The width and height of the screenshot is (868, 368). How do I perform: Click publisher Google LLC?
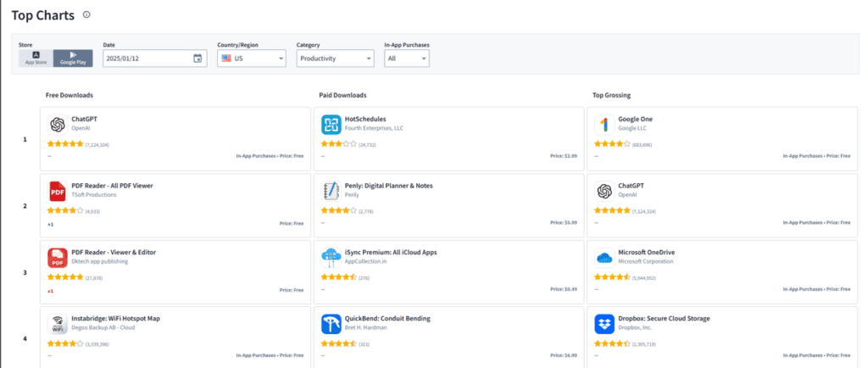632,128
